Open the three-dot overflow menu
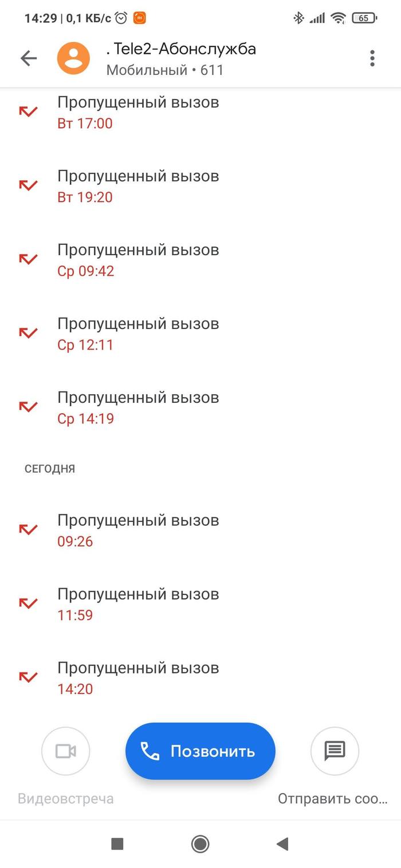 tap(371, 58)
